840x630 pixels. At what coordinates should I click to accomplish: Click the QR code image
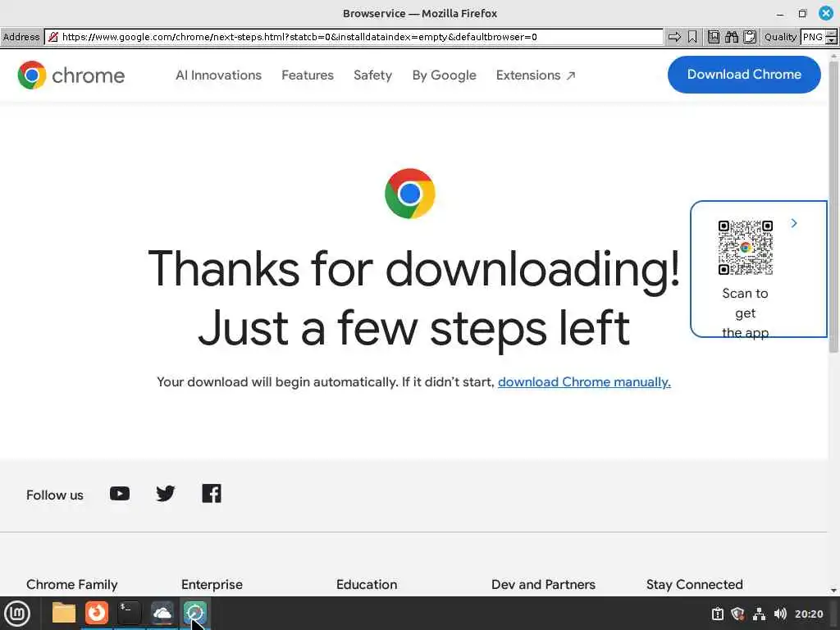click(745, 248)
